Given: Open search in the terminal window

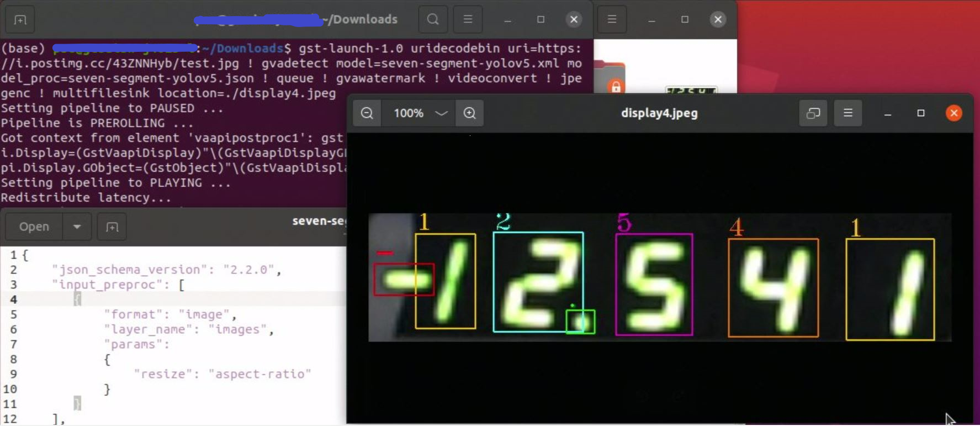Looking at the screenshot, I should click(433, 19).
